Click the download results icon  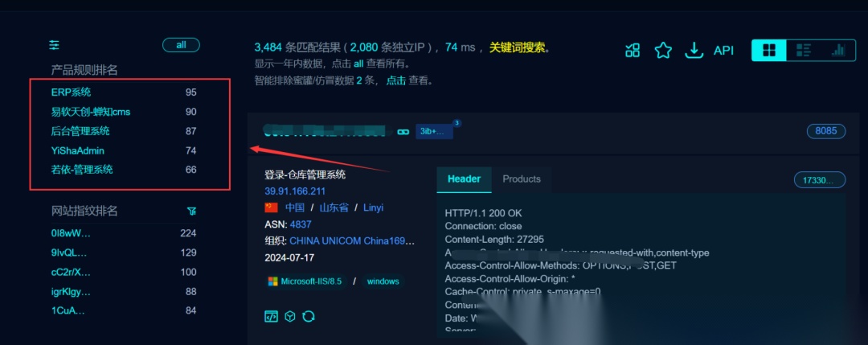[x=694, y=51]
